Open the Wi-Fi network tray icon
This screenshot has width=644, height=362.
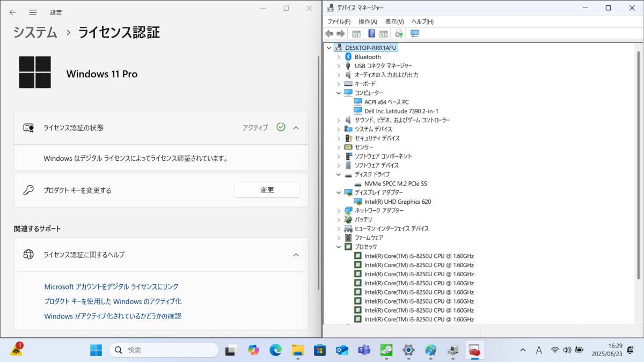point(555,350)
